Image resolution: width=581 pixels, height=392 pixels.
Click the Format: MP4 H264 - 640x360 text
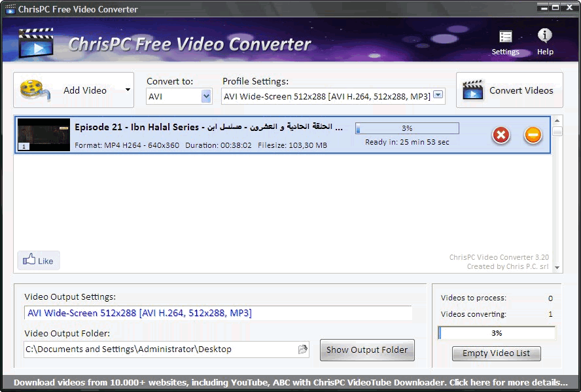(127, 145)
